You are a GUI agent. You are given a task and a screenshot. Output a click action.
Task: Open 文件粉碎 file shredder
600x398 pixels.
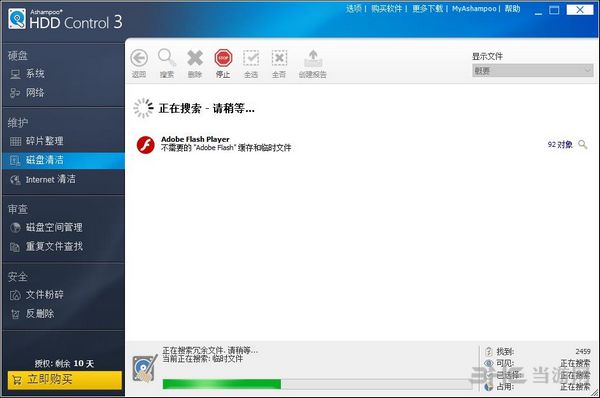(x=44, y=295)
